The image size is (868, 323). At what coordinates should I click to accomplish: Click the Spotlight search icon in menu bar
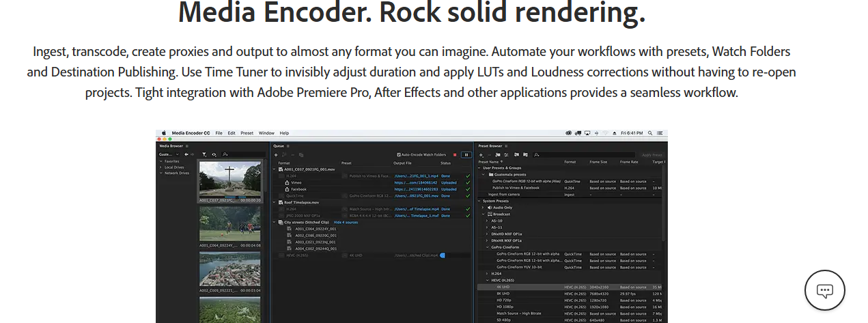pyautogui.click(x=649, y=133)
